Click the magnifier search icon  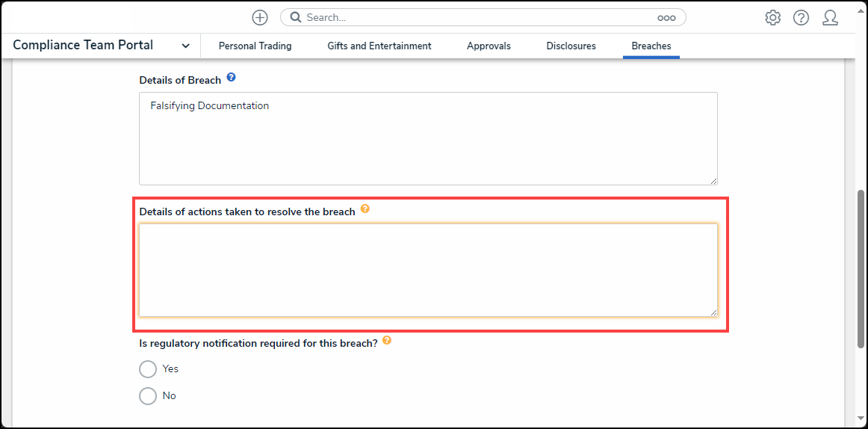pos(296,17)
